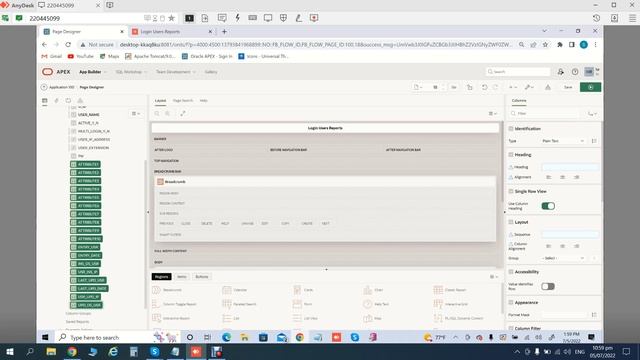Open the Utilities wrench dropdown in toolbar

pyautogui.click(x=529, y=87)
